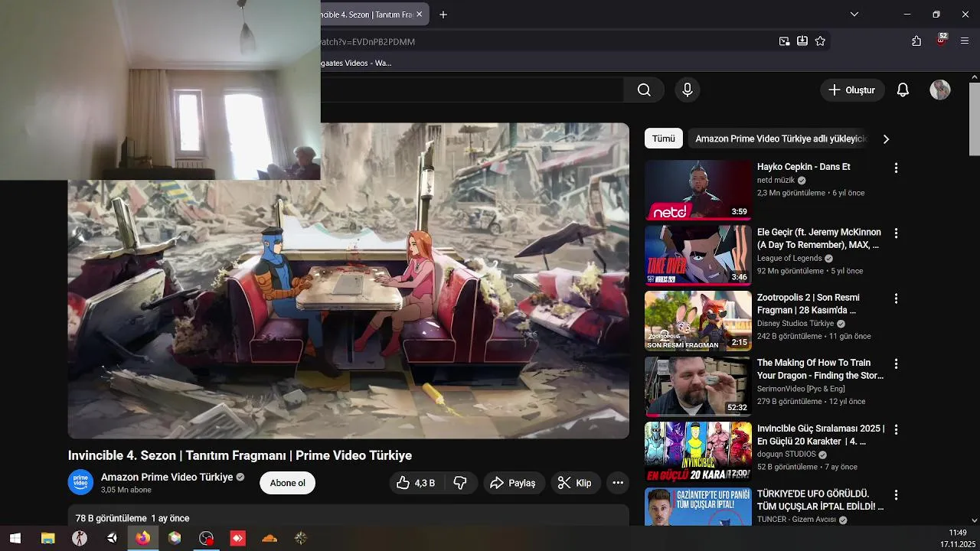The image size is (980, 551).
Task: Open OBS Studio from the taskbar
Action: coord(206,538)
